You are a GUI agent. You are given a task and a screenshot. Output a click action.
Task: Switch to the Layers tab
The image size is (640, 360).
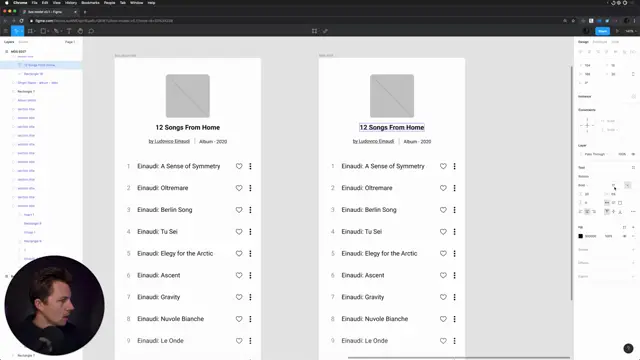tap(9, 42)
